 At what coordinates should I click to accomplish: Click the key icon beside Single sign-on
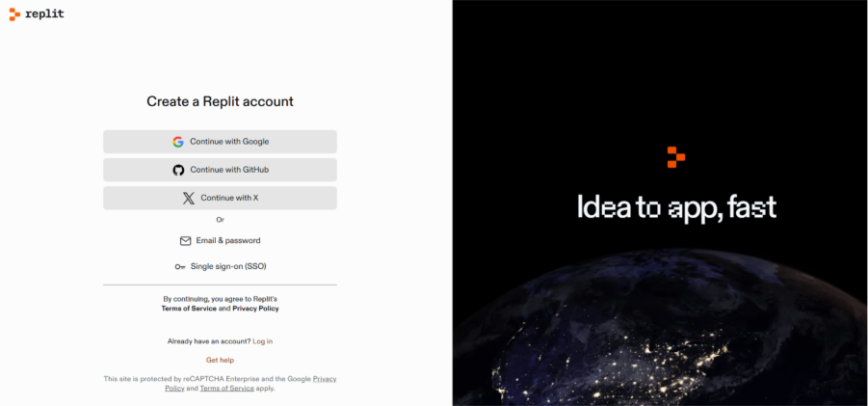tap(180, 267)
